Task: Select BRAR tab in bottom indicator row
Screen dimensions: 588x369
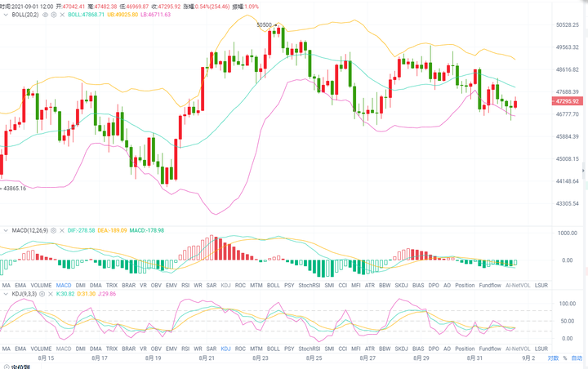Action: click(129, 349)
